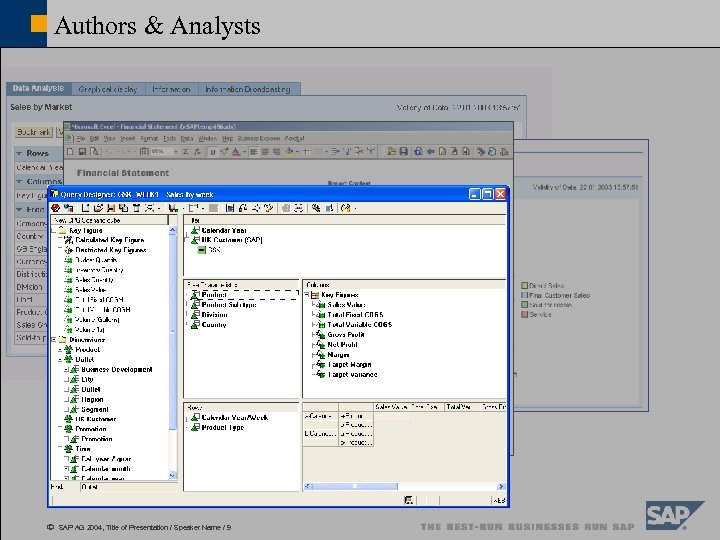Switch to the Data Analysis tab
720x540 pixels.
coord(38,89)
